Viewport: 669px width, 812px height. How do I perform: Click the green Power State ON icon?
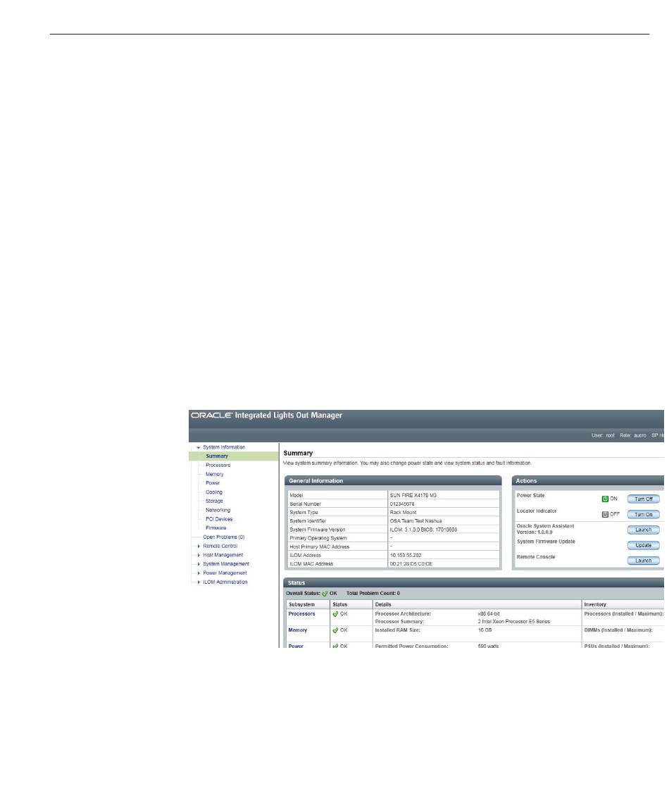click(605, 499)
